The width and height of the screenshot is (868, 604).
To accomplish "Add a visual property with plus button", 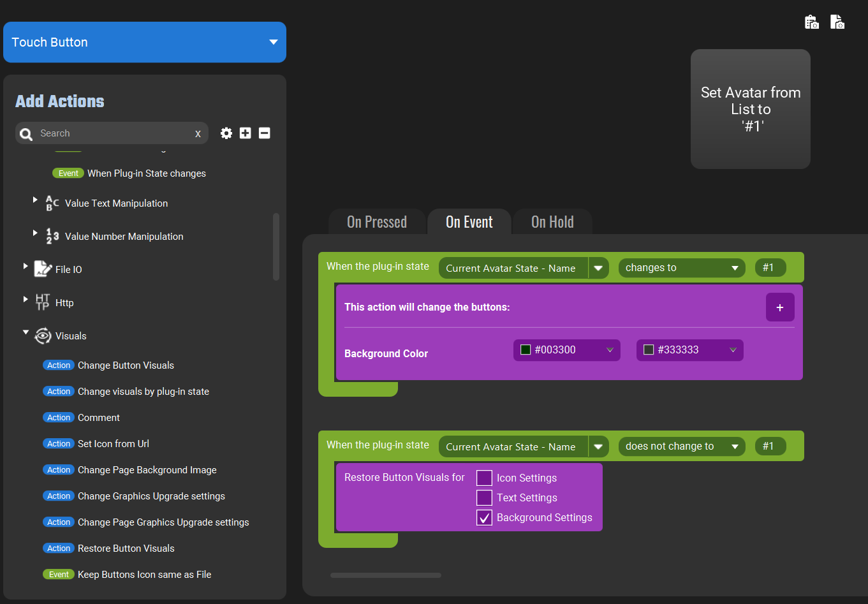I will 780,307.
